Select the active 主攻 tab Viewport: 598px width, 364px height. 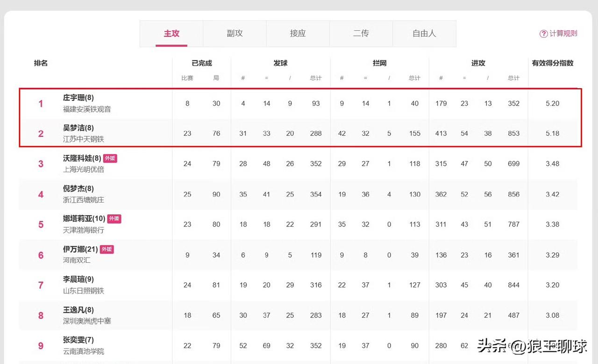coord(171,34)
